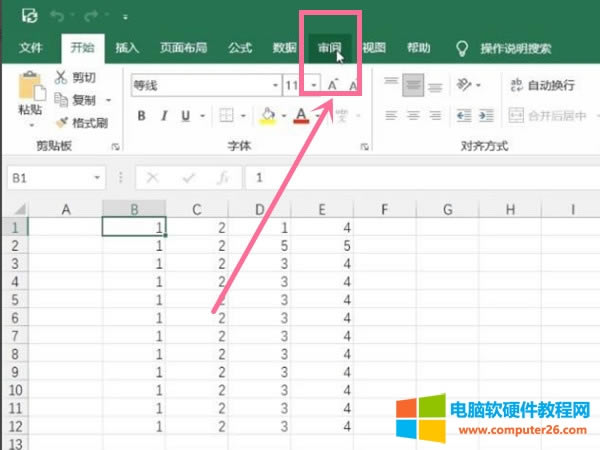This screenshot has width=600, height=450.
Task: Open the 视图 tab
Action: (374, 48)
